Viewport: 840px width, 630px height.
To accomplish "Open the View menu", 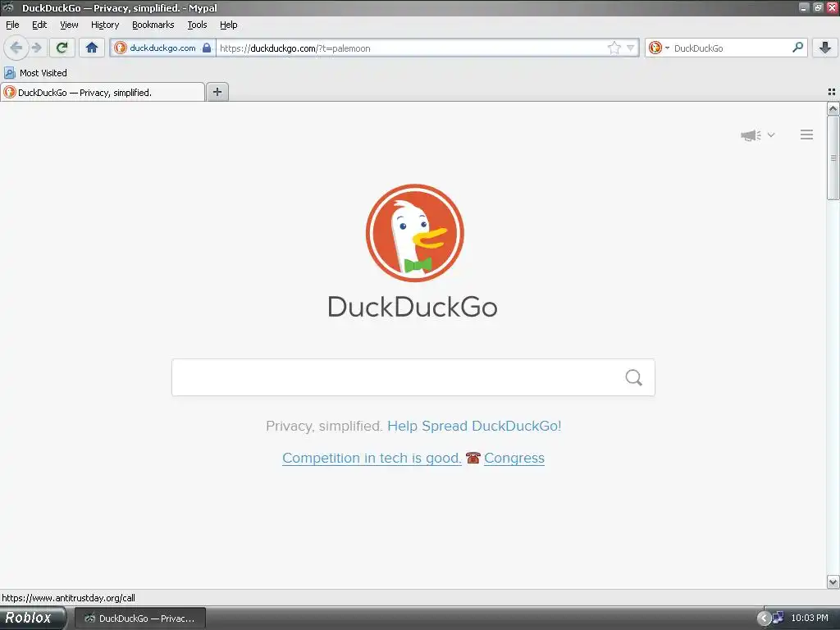I will [69, 25].
